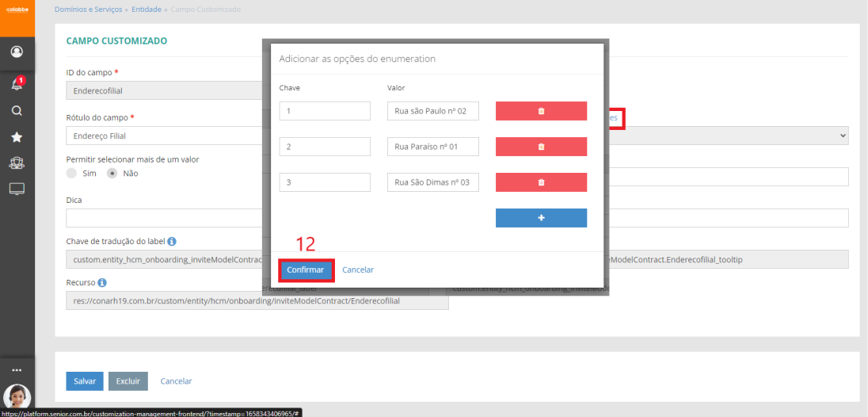The image size is (868, 417).
Task: Click Cancelar link in the dialog
Action: pos(358,270)
